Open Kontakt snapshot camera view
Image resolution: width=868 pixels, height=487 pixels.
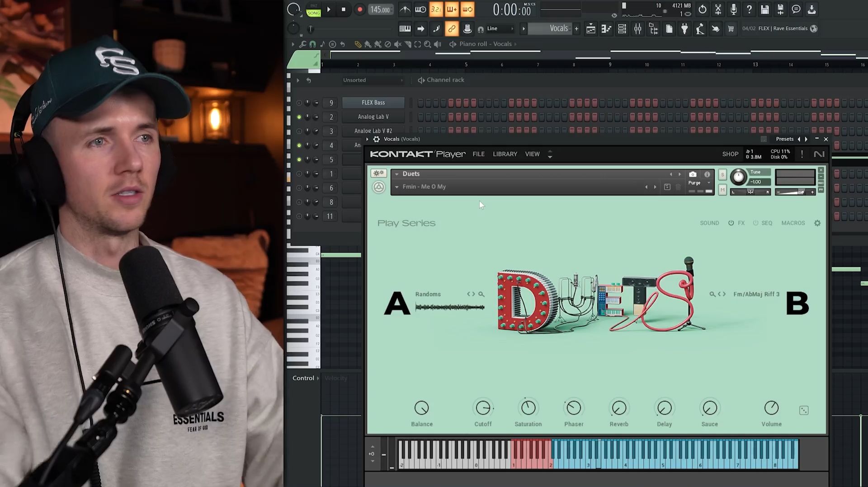pyautogui.click(x=693, y=174)
